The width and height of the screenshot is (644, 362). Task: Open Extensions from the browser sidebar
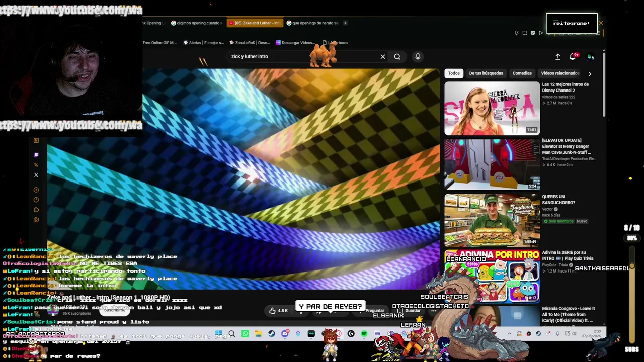(x=36, y=210)
